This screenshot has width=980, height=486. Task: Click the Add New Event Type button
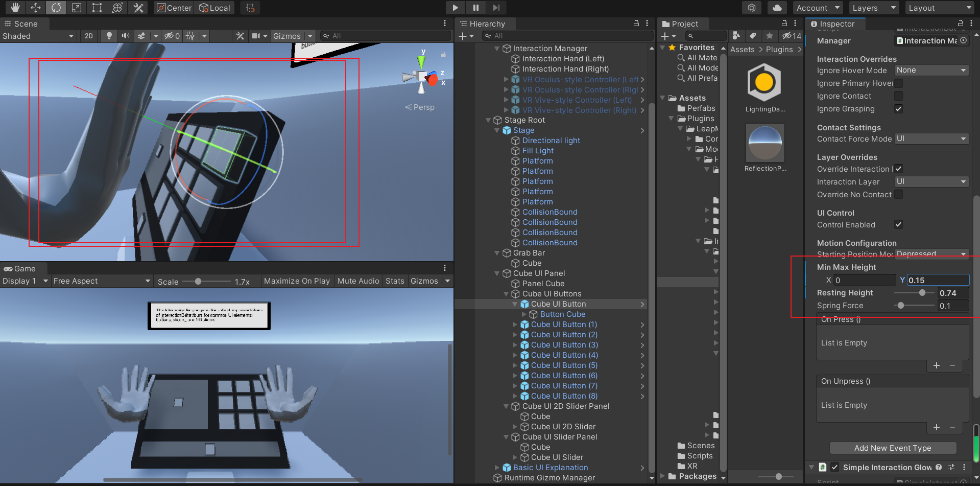coord(893,448)
